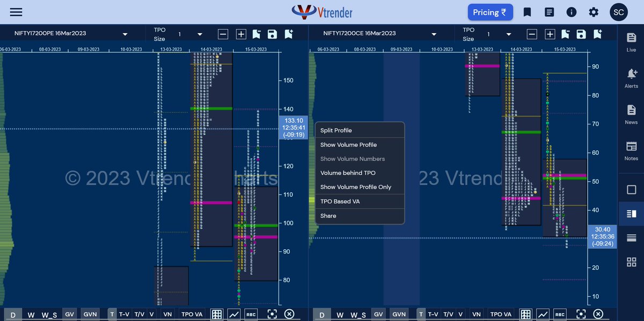Open the bookmarks icon in header
The width and height of the screenshot is (644, 321).
(x=527, y=12)
